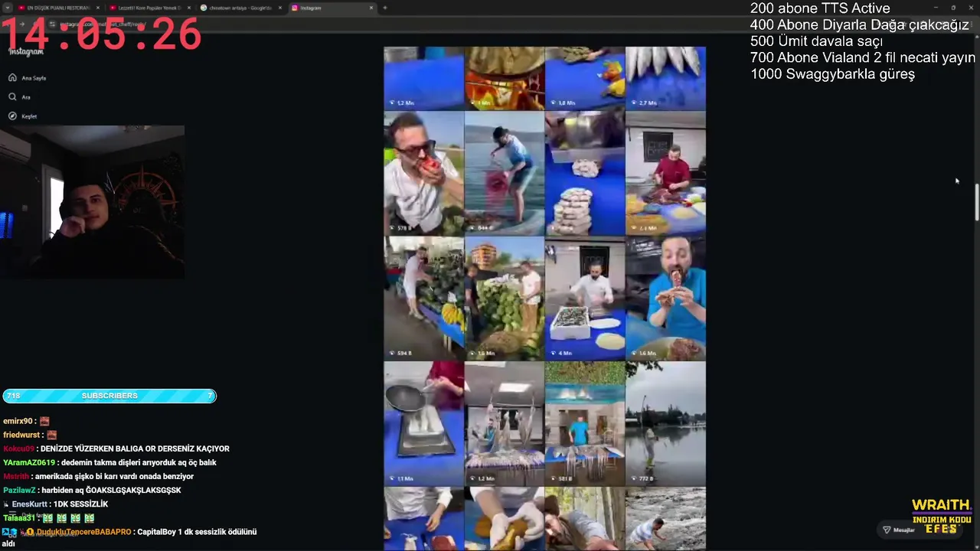Screen dimensions: 980x551
Task: Open reel of man in blue shirt with octopus
Action: click(585, 423)
